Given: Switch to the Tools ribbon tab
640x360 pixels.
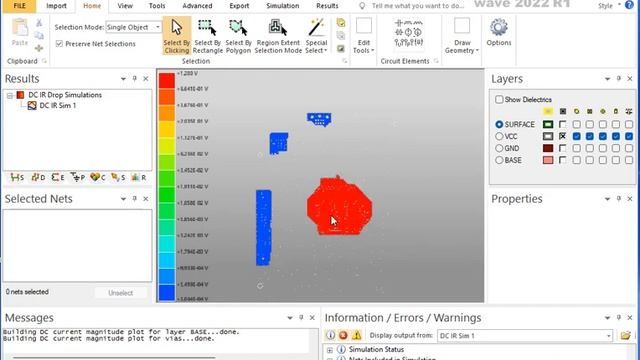Looking at the screenshot, I should pyautogui.click(x=157, y=6).
